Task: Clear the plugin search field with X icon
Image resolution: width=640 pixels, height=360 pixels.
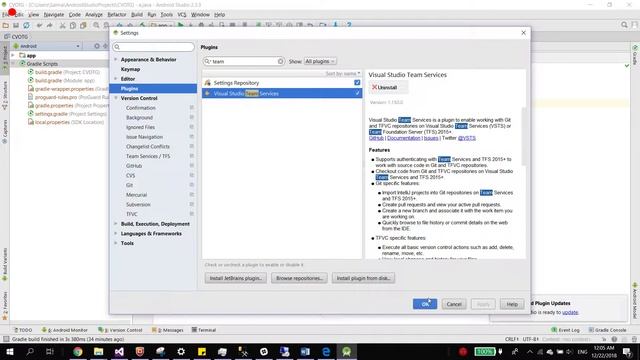Action: (280, 61)
